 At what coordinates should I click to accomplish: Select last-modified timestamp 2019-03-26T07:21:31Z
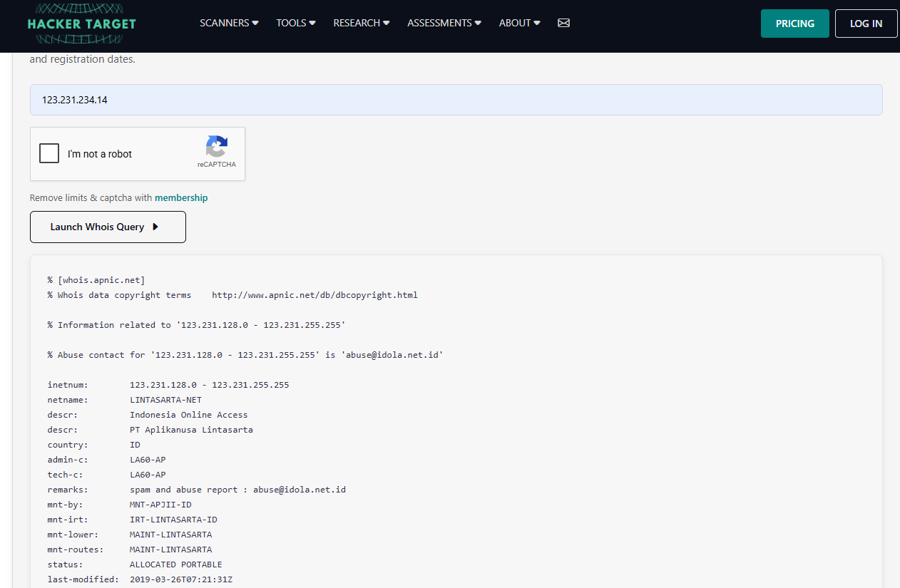(181, 579)
